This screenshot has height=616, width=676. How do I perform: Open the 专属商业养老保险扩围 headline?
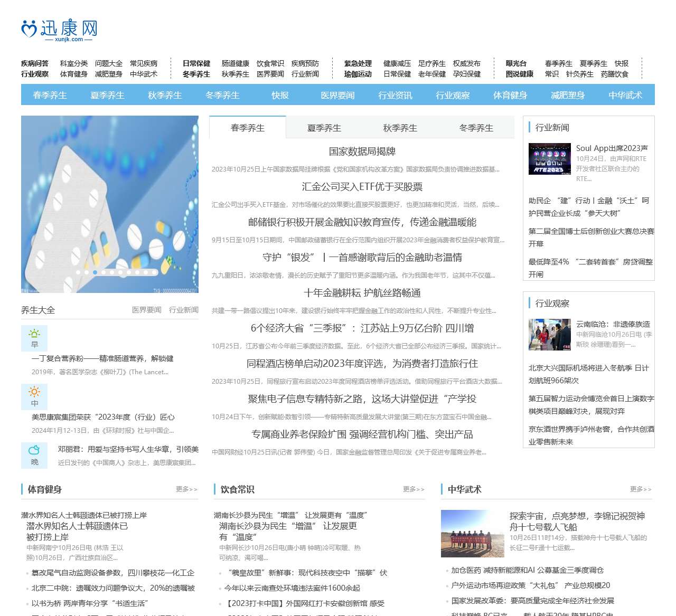(x=362, y=434)
